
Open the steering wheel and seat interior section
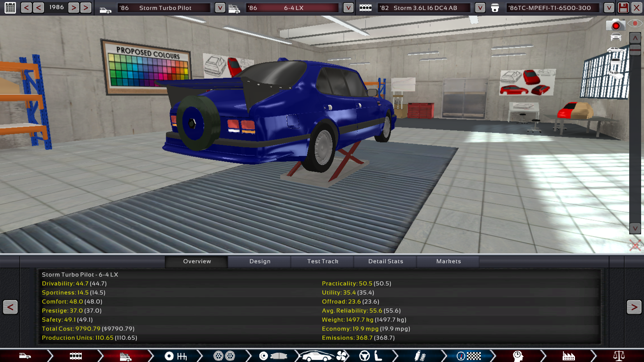[371, 356]
